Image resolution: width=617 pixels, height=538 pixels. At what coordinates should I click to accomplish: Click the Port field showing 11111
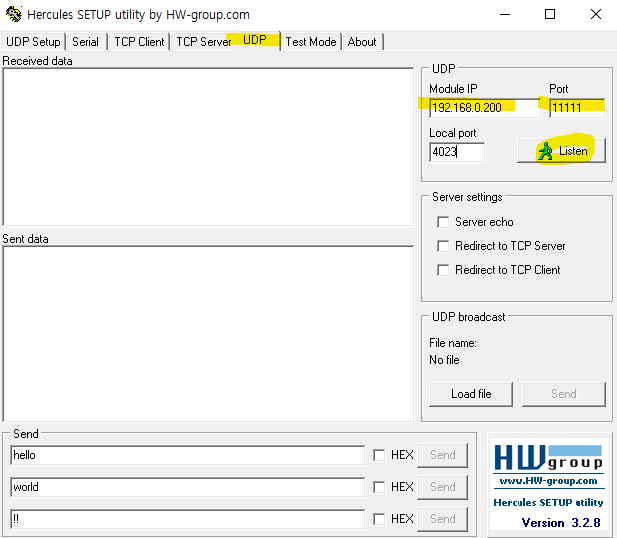(577, 107)
